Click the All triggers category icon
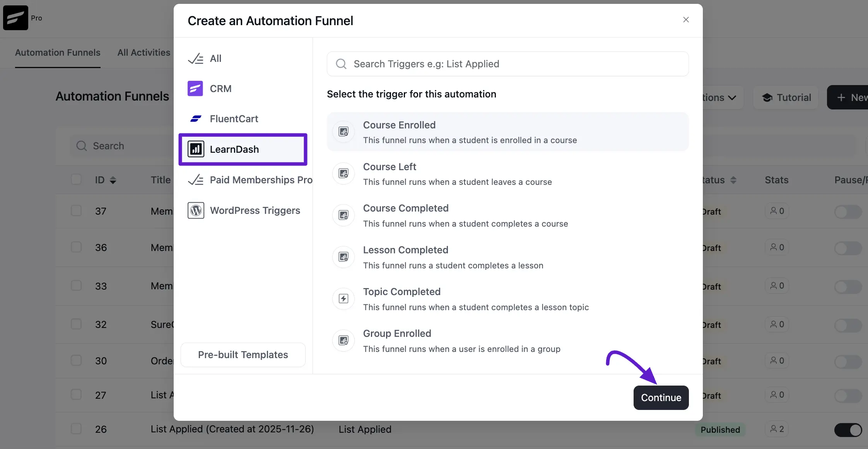 tap(196, 58)
